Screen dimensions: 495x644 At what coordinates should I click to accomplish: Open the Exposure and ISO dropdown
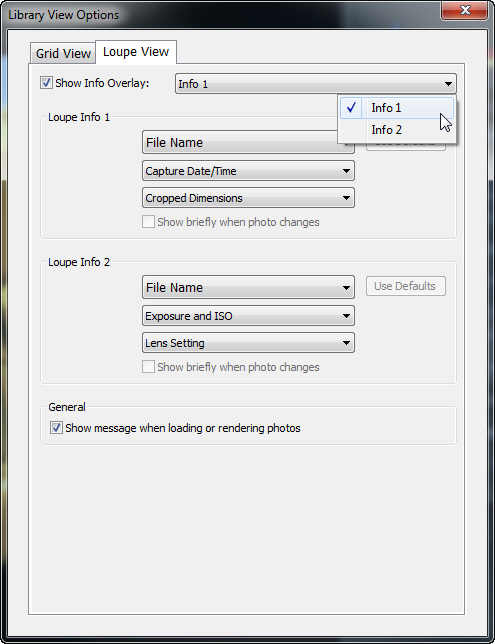tap(248, 316)
